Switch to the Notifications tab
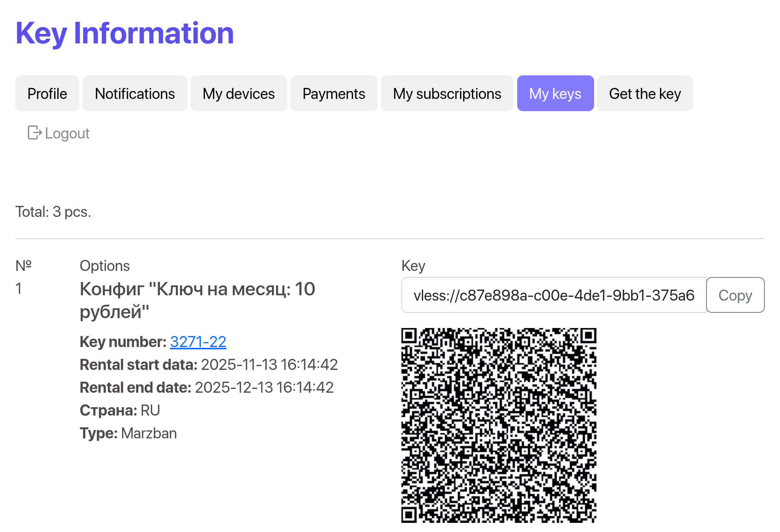780x532 pixels. coord(135,94)
